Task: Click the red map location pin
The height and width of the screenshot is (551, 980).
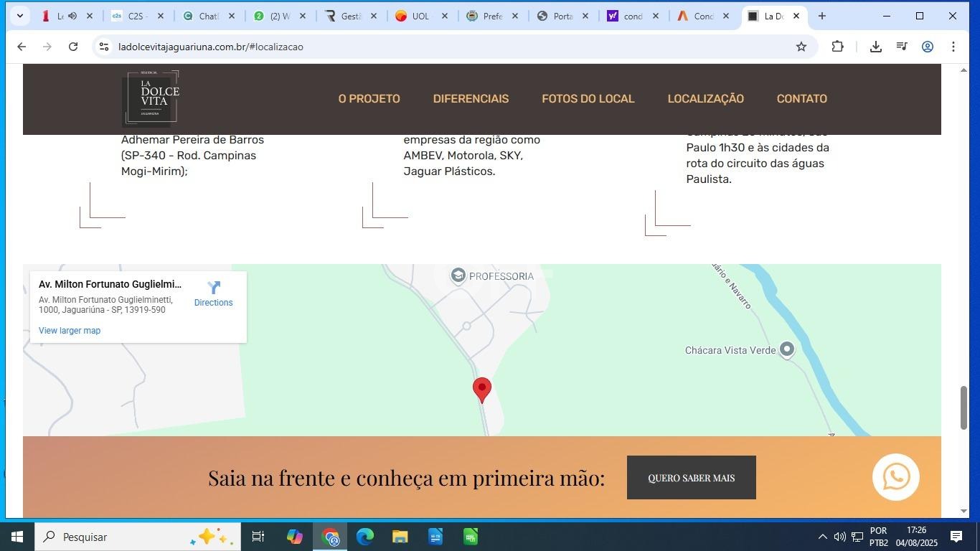Action: [482, 389]
